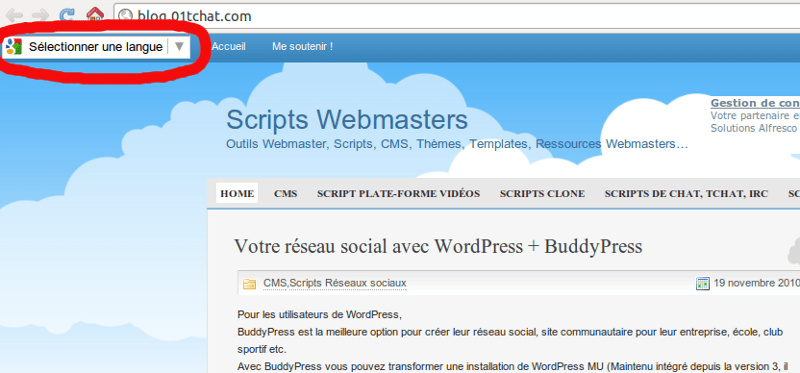The image size is (800, 373).
Task: Click the '19 novembre 2010' post date
Action: tap(757, 283)
